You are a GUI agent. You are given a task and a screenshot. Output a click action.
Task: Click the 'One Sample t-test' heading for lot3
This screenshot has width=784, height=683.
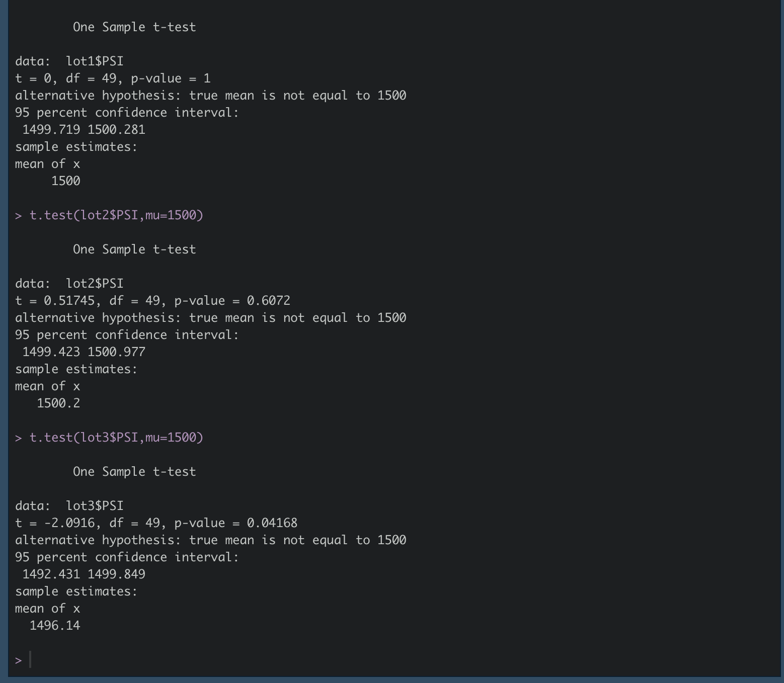pyautogui.click(x=134, y=472)
